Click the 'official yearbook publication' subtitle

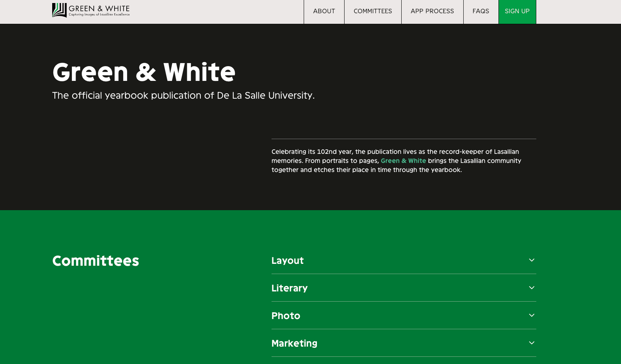pyautogui.click(x=183, y=95)
